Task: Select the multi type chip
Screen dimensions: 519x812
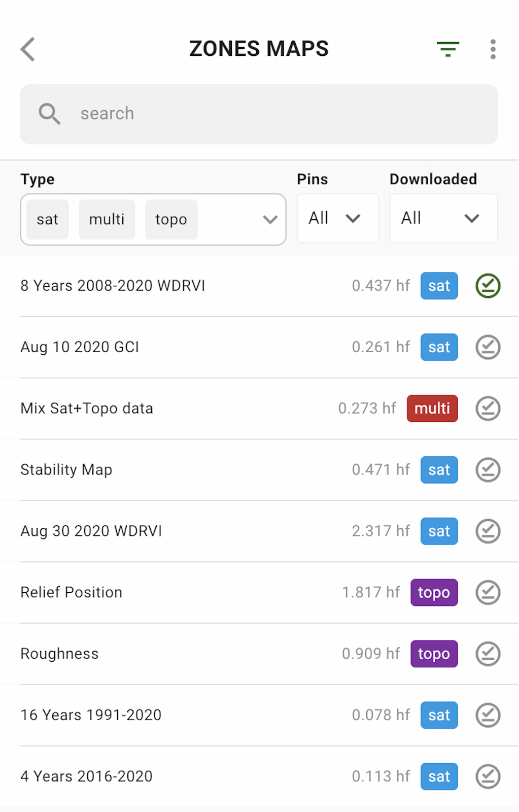Action: [x=107, y=219]
